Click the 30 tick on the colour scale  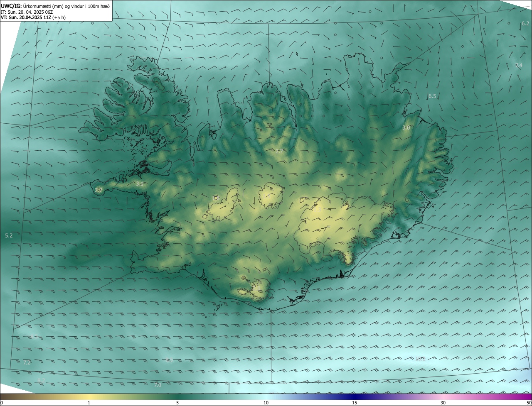(443, 403)
